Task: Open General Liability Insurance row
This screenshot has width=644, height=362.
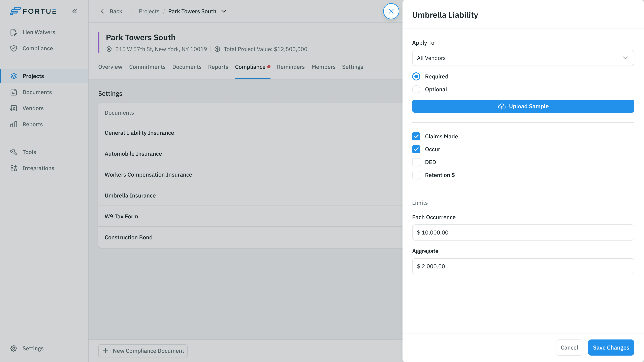Action: click(x=250, y=133)
